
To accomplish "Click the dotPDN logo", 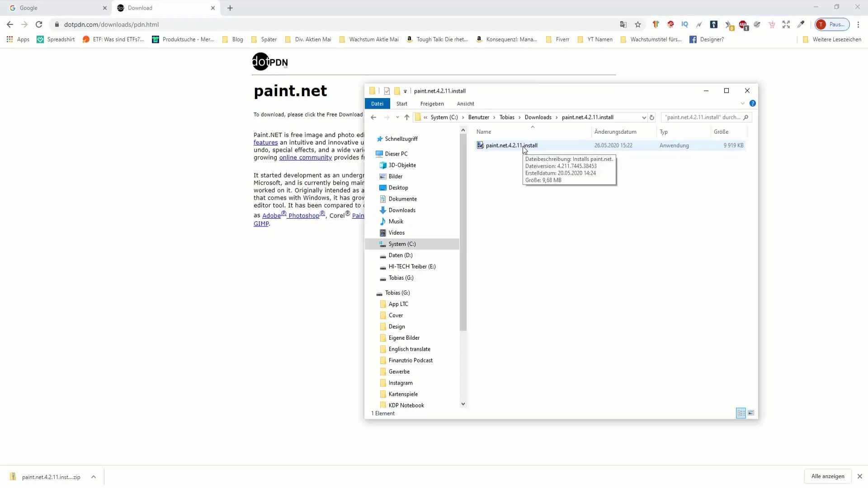I will click(270, 61).
